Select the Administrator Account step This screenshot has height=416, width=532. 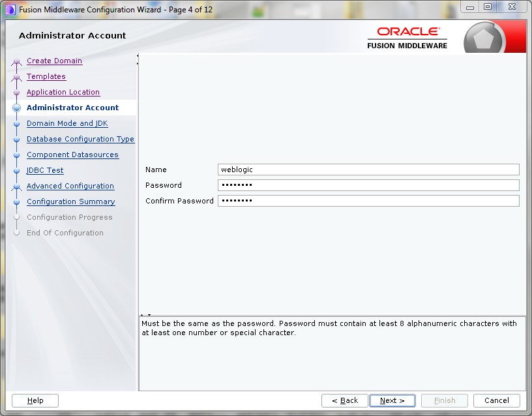[x=72, y=108]
